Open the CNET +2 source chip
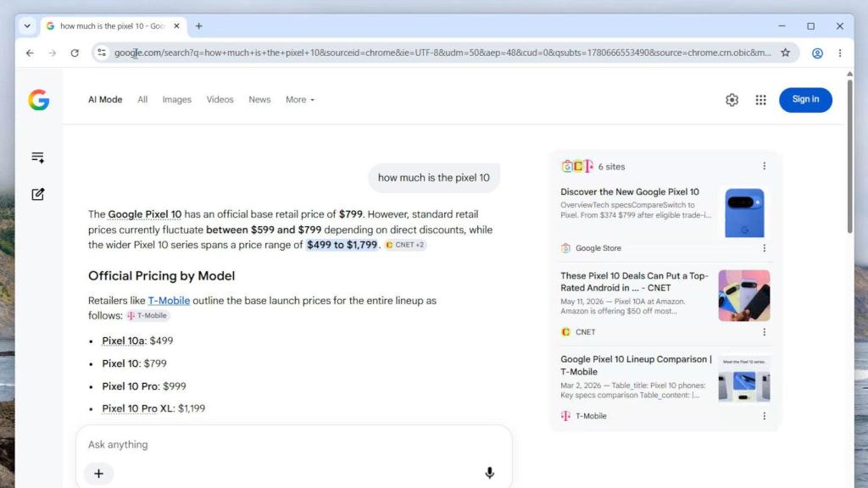 tap(405, 245)
